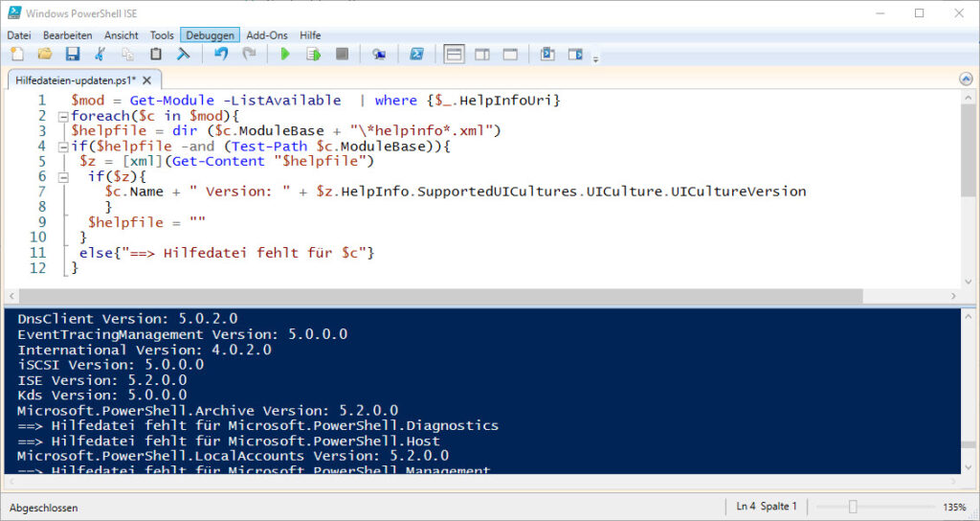Click the "==> Hilfedatei fehlt für $c" string

point(244,253)
